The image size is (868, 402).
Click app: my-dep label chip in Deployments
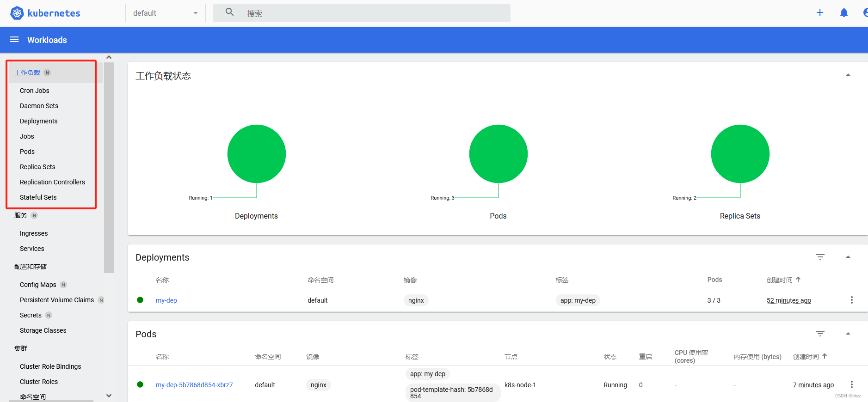click(x=578, y=300)
